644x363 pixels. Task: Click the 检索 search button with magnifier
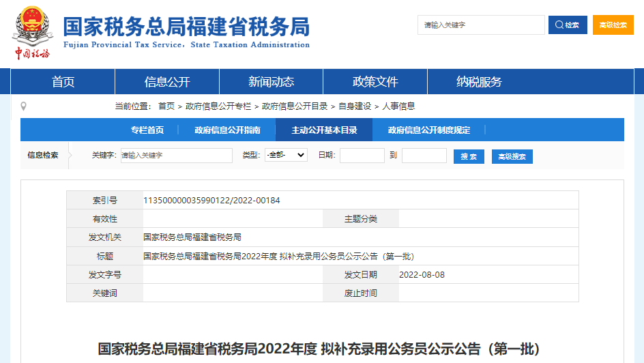(568, 25)
